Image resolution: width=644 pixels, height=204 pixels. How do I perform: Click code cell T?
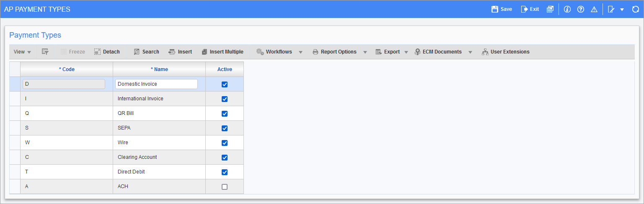(67, 172)
